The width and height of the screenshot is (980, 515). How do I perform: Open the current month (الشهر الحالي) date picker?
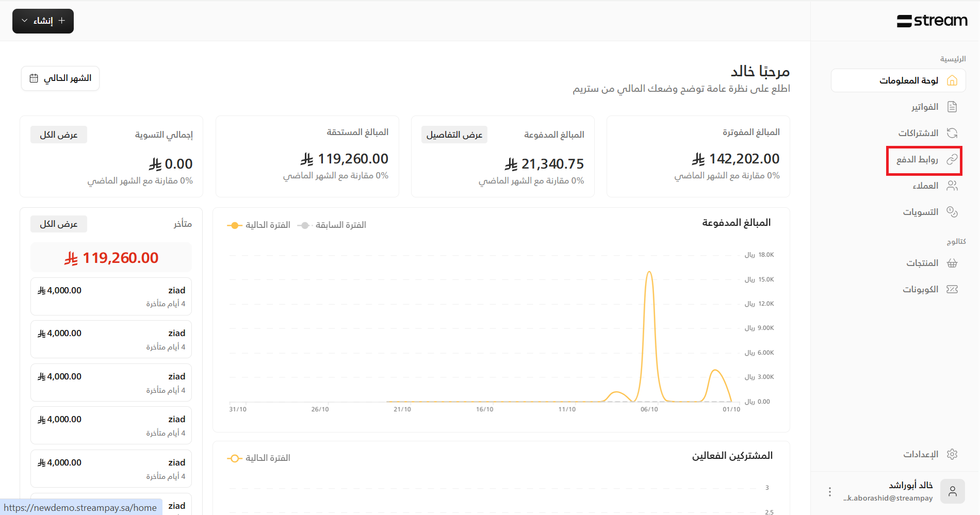(x=60, y=78)
